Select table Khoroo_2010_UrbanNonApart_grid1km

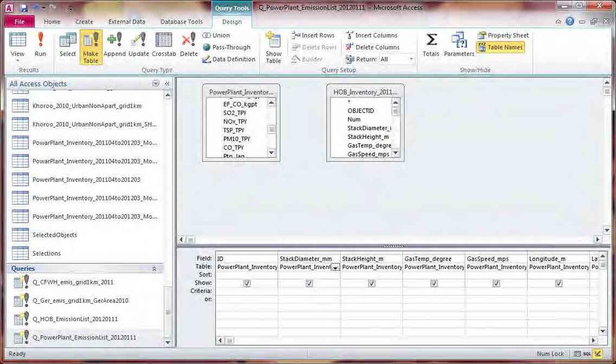[x=85, y=106]
